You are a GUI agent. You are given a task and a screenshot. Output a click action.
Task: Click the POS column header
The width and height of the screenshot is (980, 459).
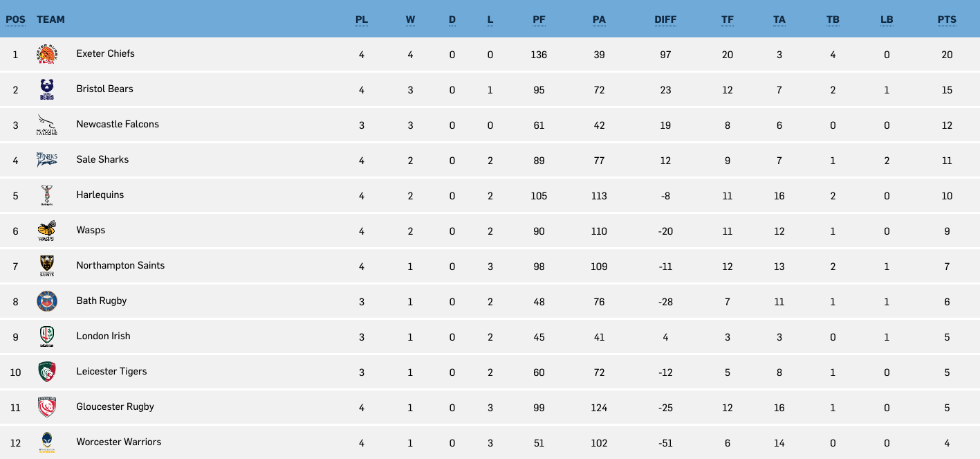[x=15, y=19]
